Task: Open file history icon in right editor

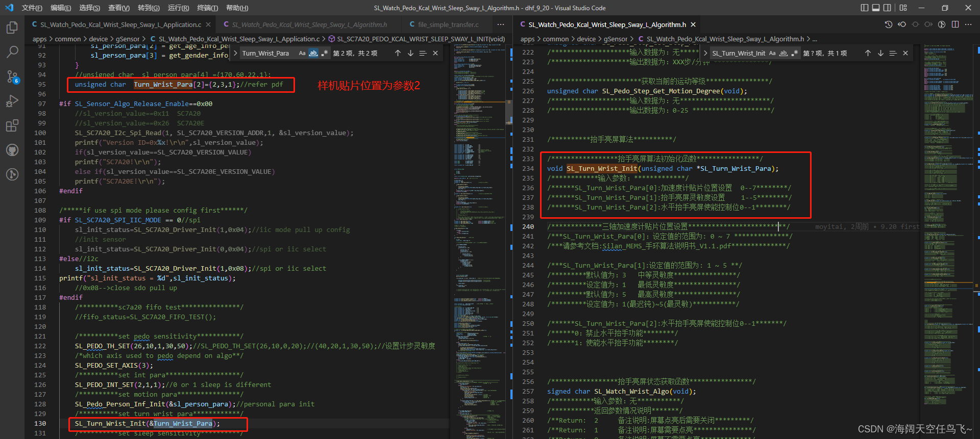Action: tap(889, 24)
